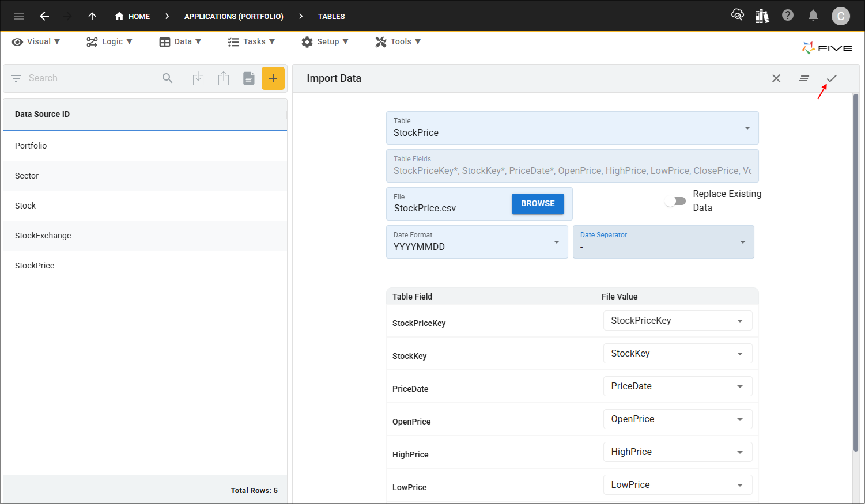Screen dimensions: 865x504
Task: Open the HighPrice file value dropdown
Action: (678, 452)
